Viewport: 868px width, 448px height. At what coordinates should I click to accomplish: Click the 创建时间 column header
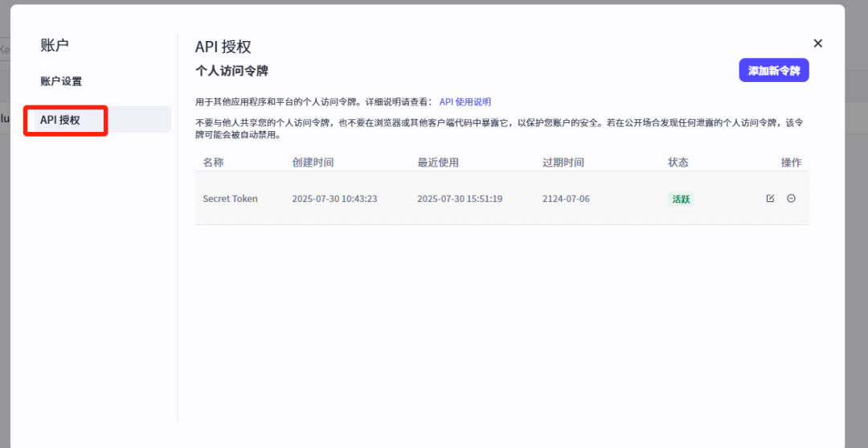coord(313,162)
